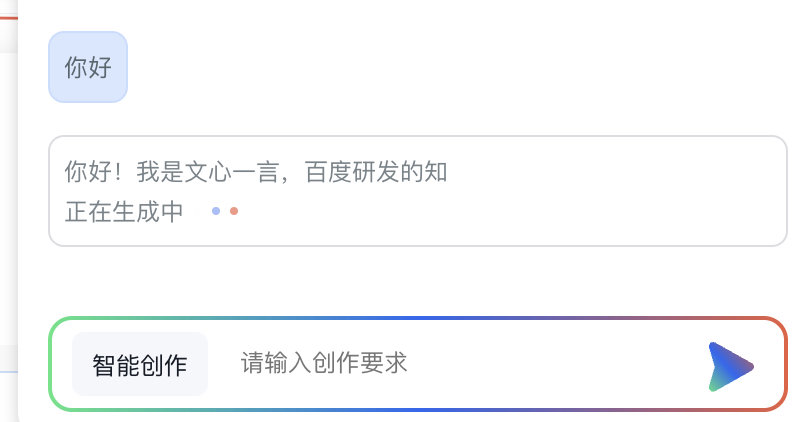Click the red right edge of the input box
802x422 pixels.
point(786,363)
